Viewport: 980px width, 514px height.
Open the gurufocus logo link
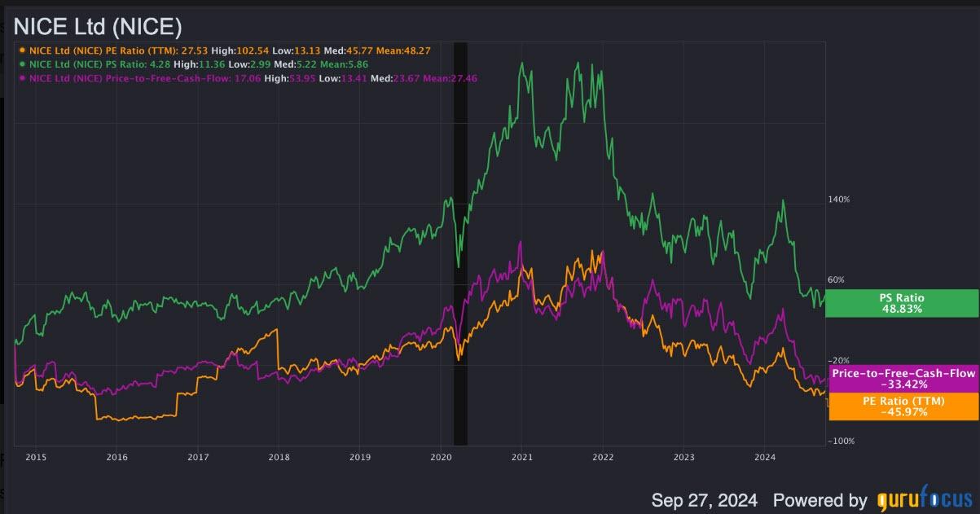925,499
